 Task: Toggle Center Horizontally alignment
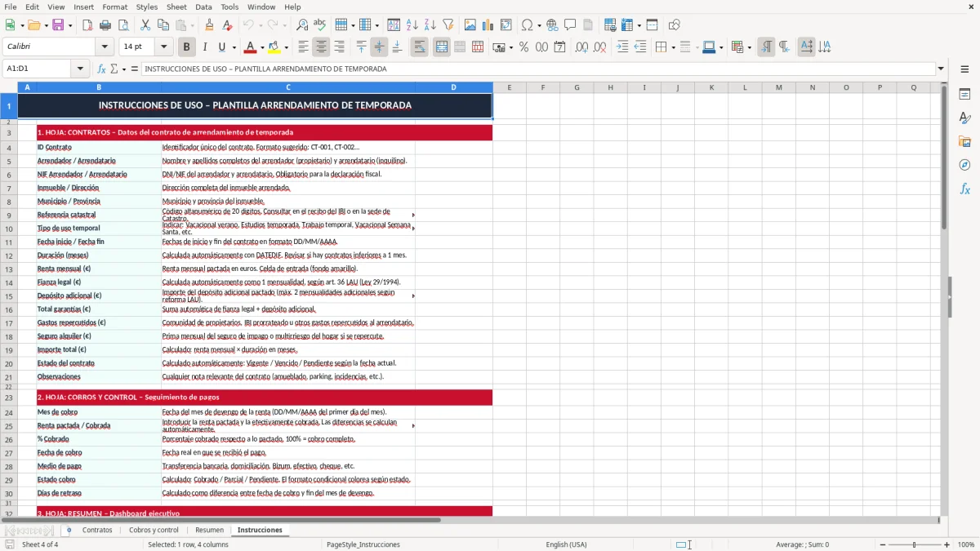[321, 47]
